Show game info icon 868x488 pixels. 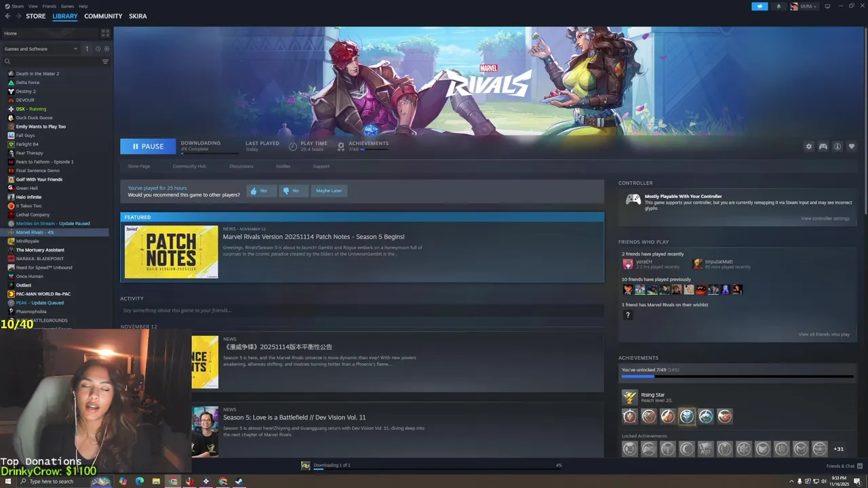837,146
